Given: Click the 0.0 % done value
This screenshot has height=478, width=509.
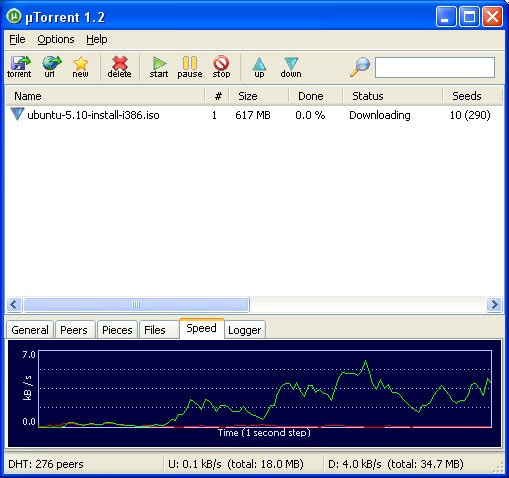Looking at the screenshot, I should tap(310, 115).
